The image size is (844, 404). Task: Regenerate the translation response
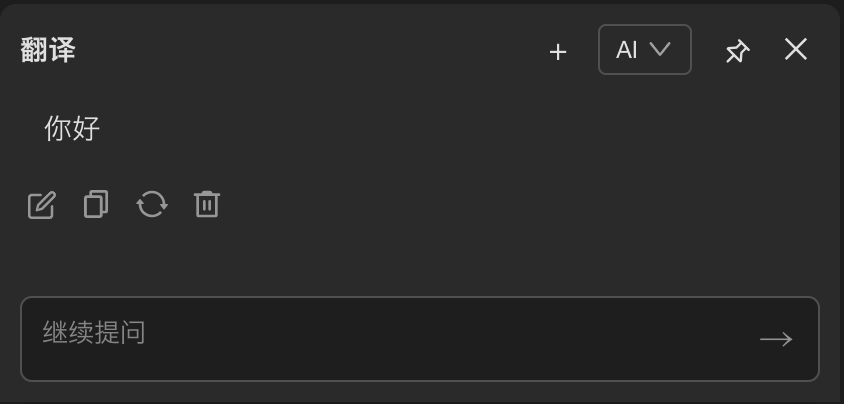tap(152, 204)
